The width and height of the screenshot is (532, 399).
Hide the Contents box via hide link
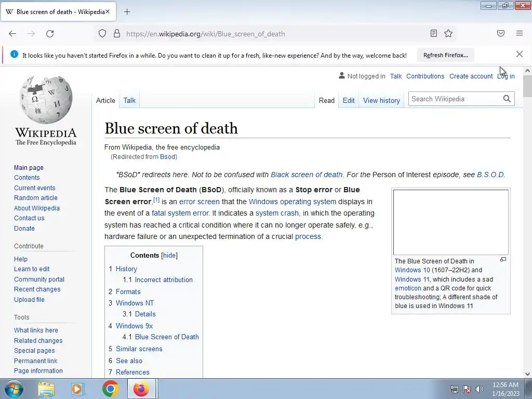[169, 255]
